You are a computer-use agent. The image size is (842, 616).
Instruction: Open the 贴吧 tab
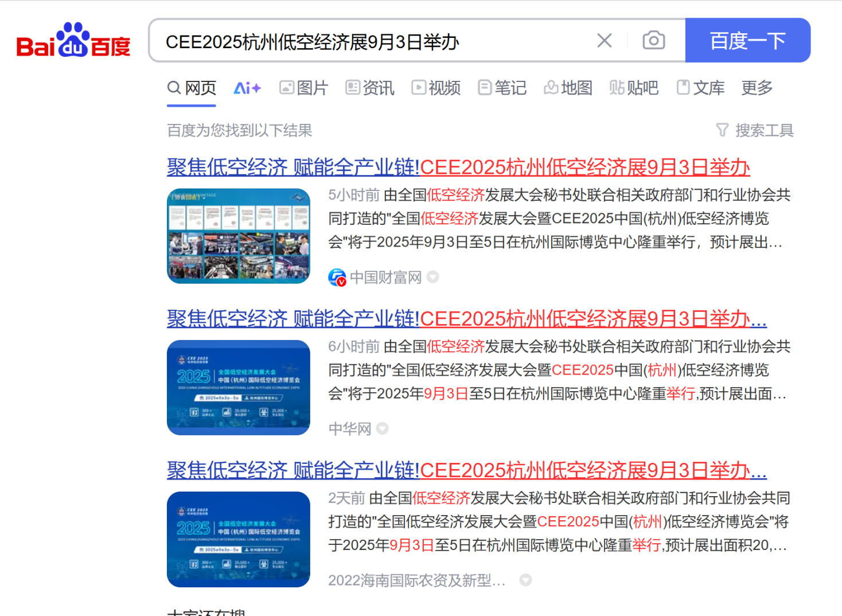coord(634,88)
